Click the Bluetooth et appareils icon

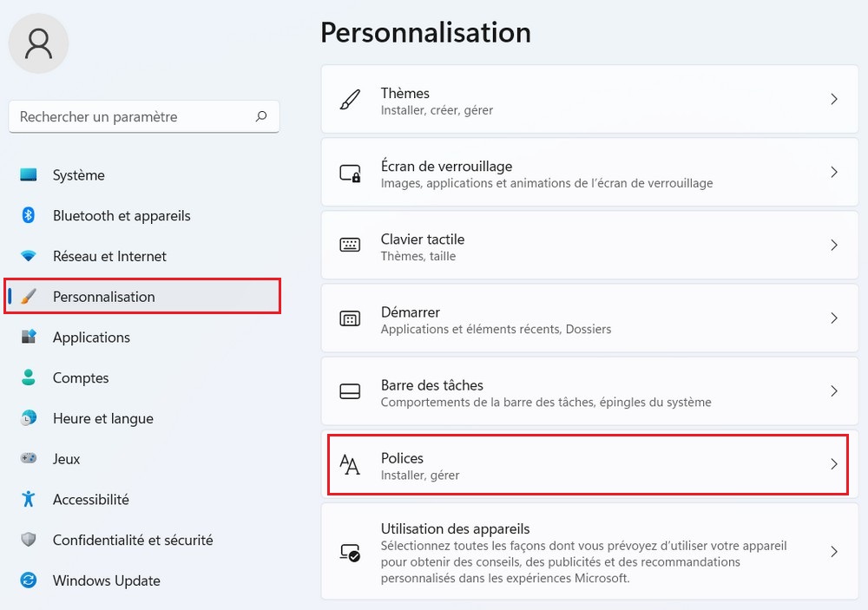coord(29,215)
